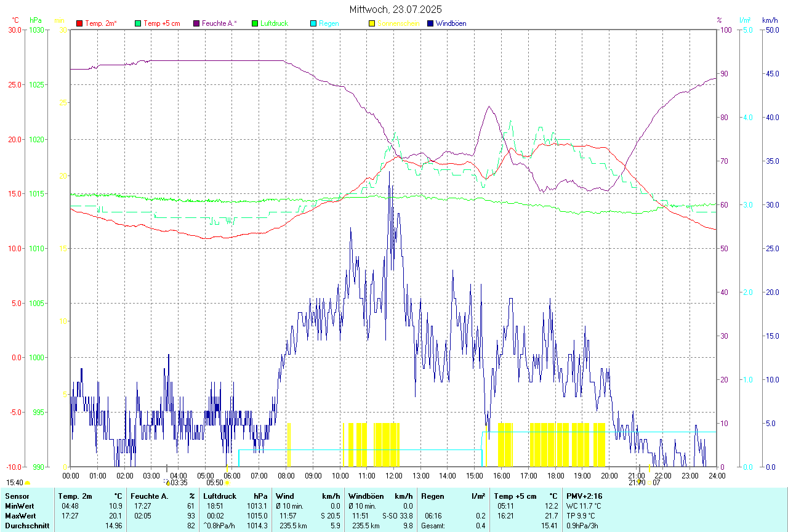Viewport: 788px width, 532px height.
Task: Click the dark blue Windböen legend square
Action: (431, 23)
